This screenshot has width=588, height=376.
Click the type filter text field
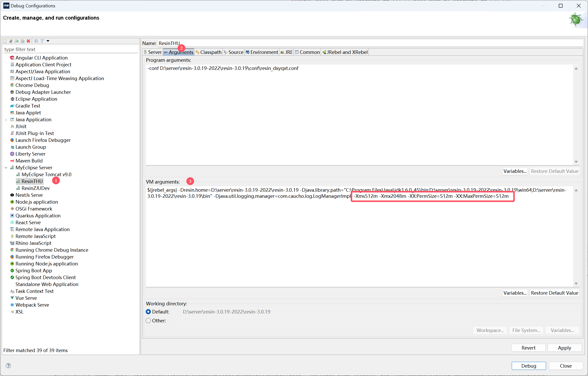[x=71, y=49]
